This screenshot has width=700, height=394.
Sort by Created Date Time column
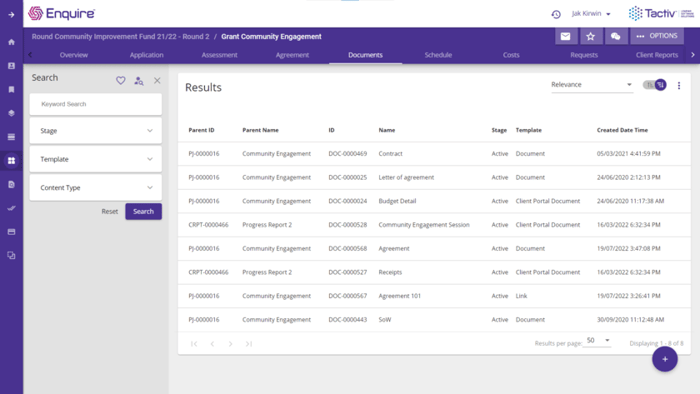(622, 130)
